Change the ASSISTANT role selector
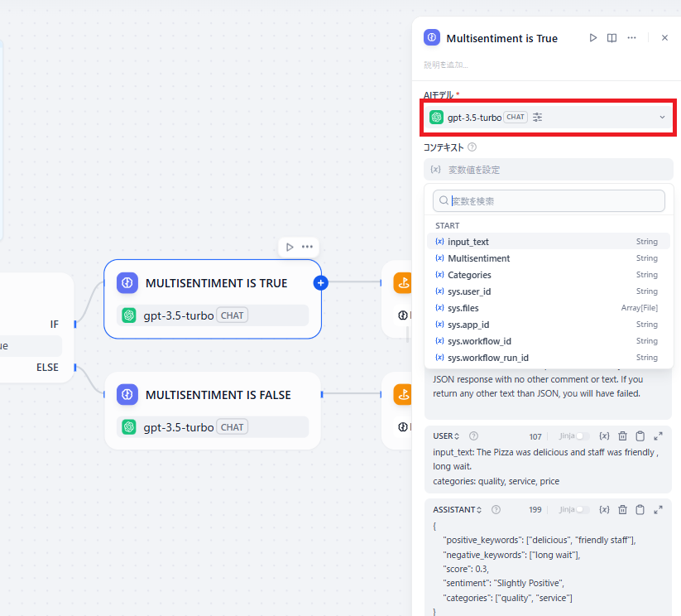 pos(461,510)
